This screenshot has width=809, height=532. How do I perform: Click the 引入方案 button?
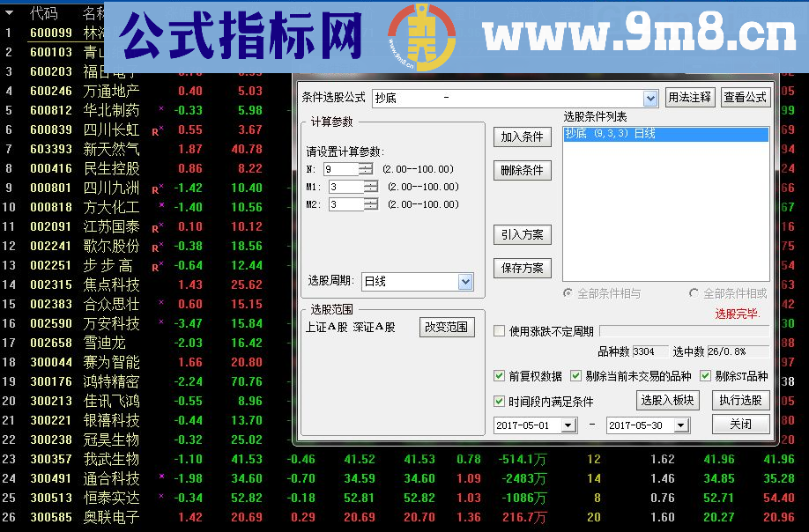point(522,235)
